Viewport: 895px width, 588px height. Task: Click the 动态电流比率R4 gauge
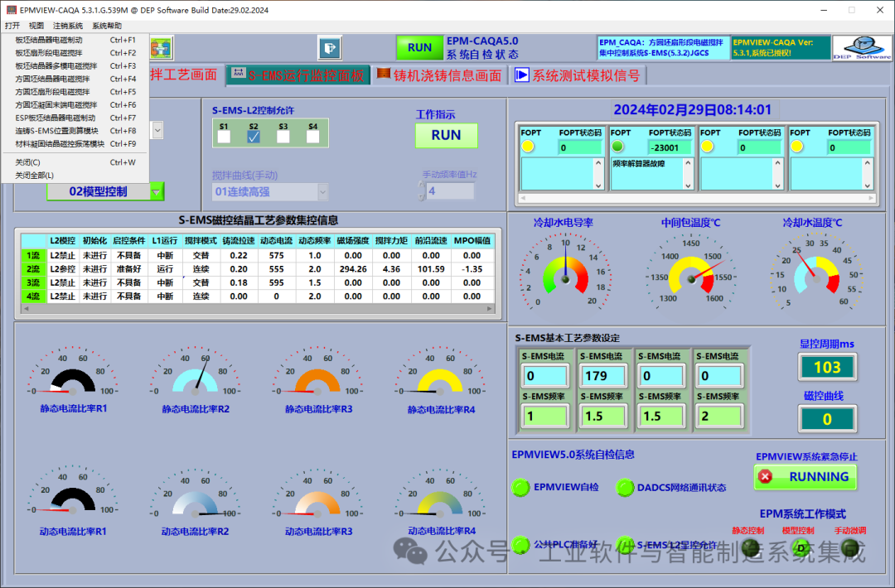pos(440,494)
